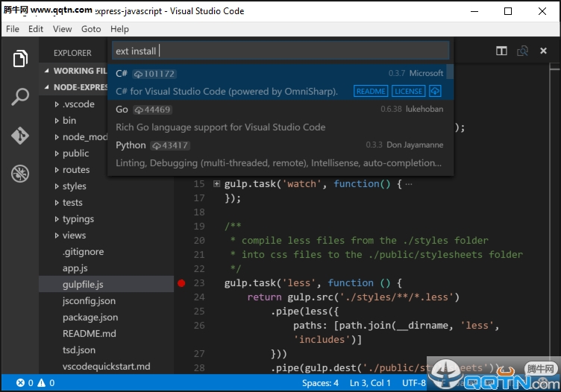Click the LICENSE button for C# extension
The image size is (561, 392).
pos(408,91)
